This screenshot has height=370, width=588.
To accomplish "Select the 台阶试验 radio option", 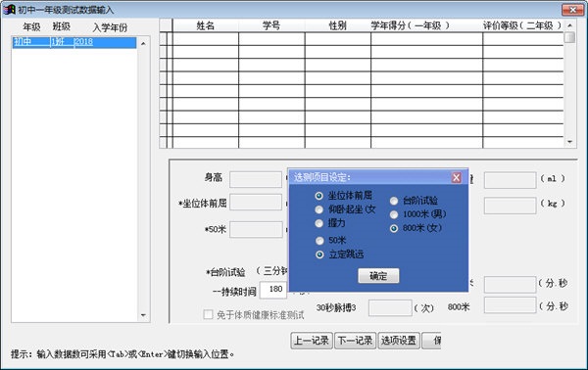I will (394, 201).
